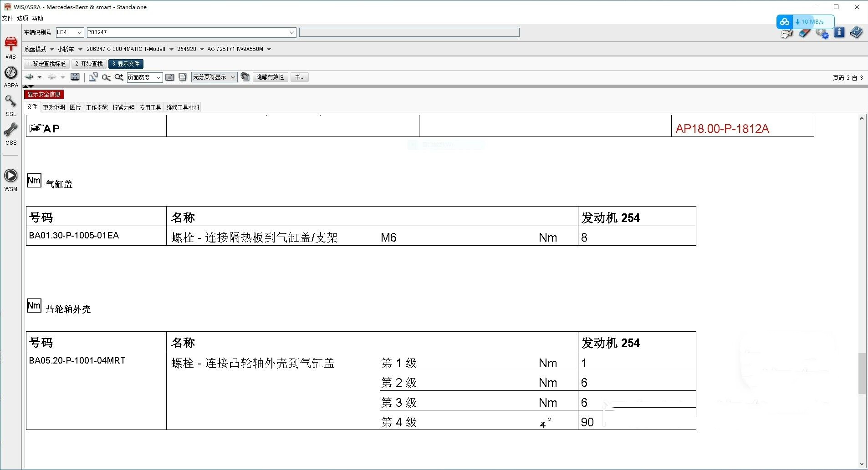Click the Nm icon beside 凸轮轴外壳

point(34,306)
